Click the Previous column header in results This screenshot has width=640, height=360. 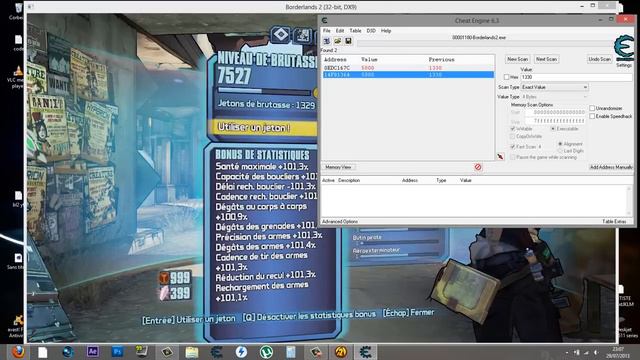click(x=441, y=60)
